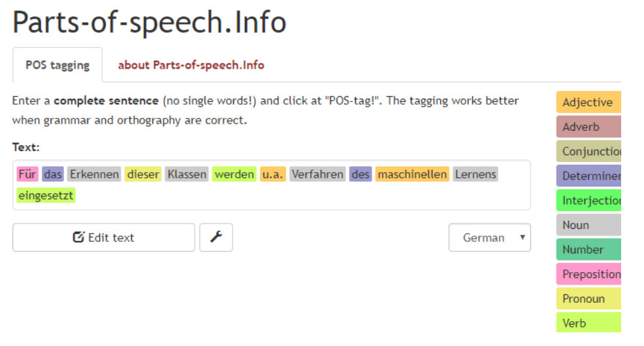Click the Parts-of-speech.Info page title
Viewport: 644px width, 346px height.
click(x=149, y=22)
